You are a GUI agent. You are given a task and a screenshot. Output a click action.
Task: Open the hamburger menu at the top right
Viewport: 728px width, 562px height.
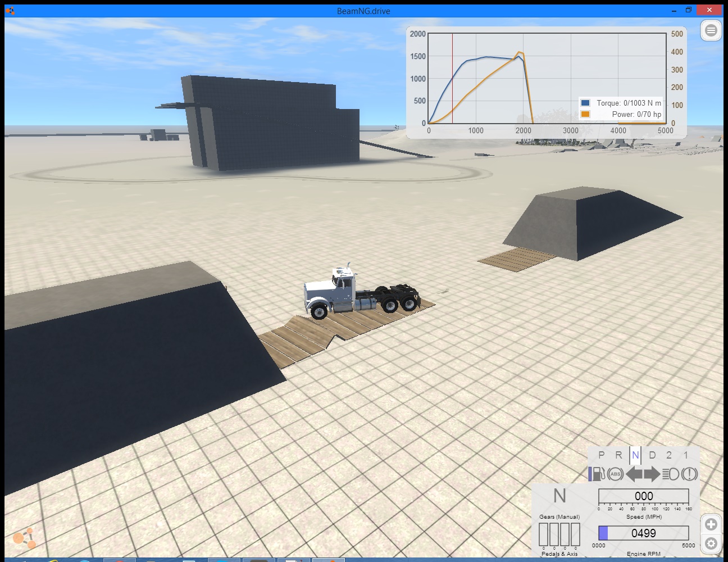(711, 30)
